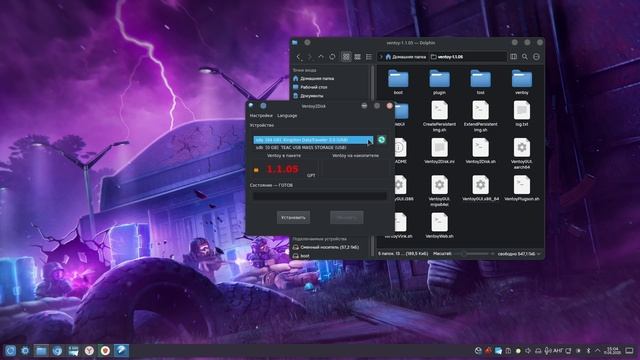This screenshot has width=640, height=360.
Task: Open system settings gear from taskbar
Action: click(x=25, y=351)
